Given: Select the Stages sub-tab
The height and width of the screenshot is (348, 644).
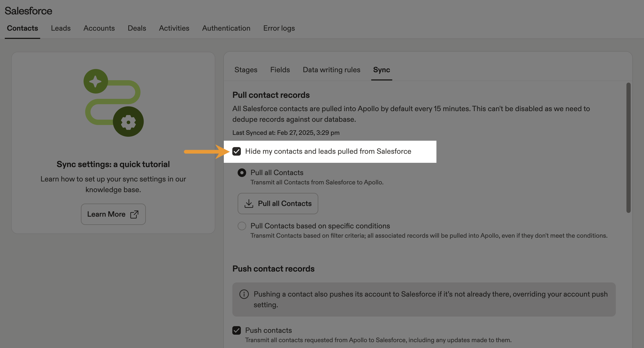Looking at the screenshot, I should pyautogui.click(x=246, y=70).
